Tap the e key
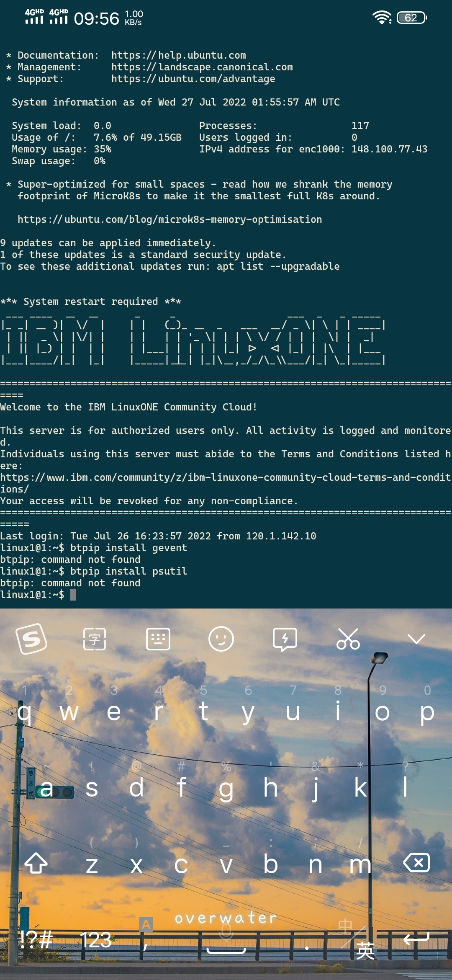Screen dimensions: 452x980 click(x=114, y=712)
